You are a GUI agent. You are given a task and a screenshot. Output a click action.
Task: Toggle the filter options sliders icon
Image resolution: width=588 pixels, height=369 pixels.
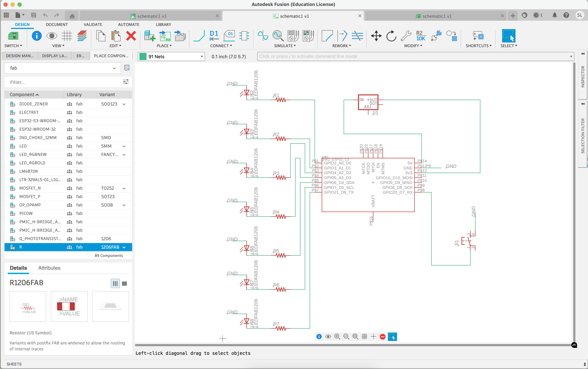(x=126, y=82)
